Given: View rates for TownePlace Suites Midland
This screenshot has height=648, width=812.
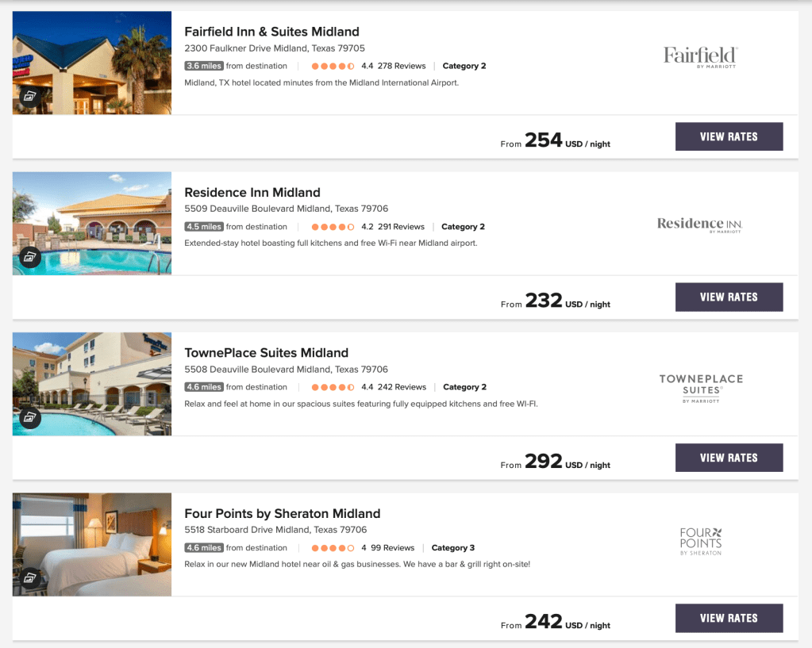Looking at the screenshot, I should pyautogui.click(x=729, y=458).
